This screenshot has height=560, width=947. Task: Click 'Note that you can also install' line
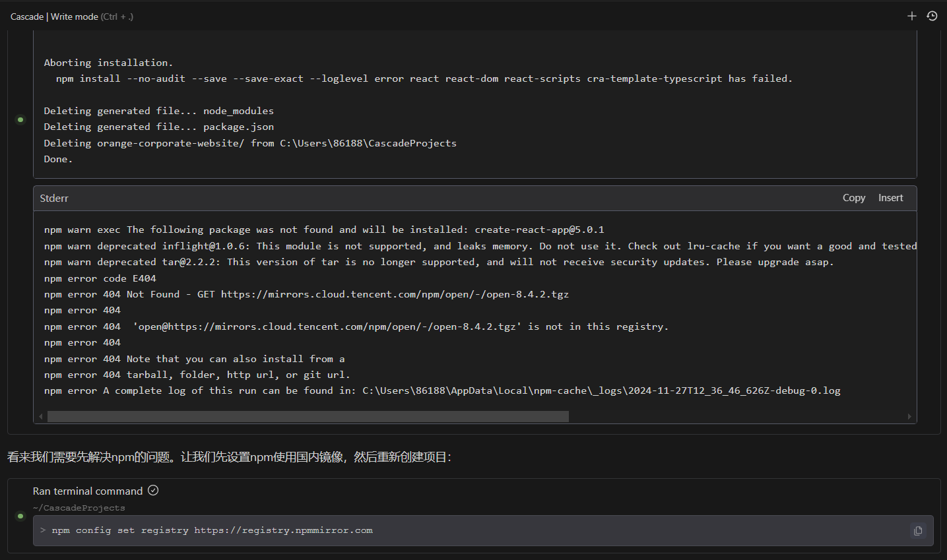point(194,359)
